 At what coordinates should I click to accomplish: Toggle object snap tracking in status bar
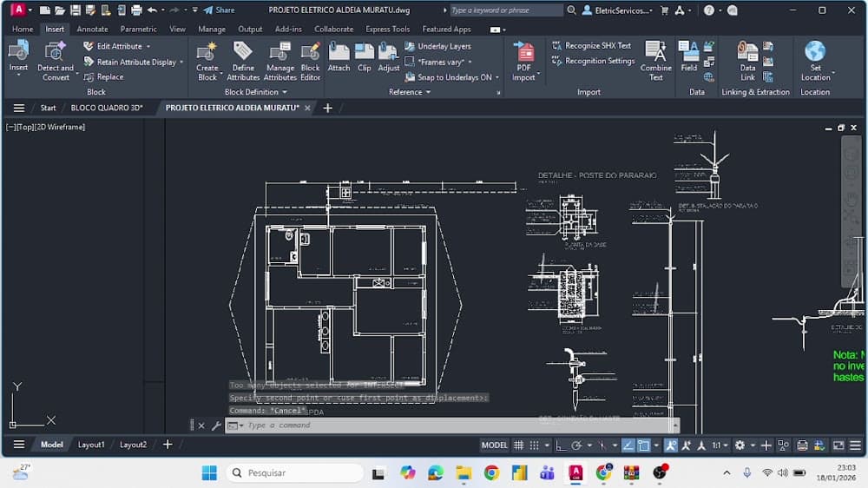click(x=628, y=445)
